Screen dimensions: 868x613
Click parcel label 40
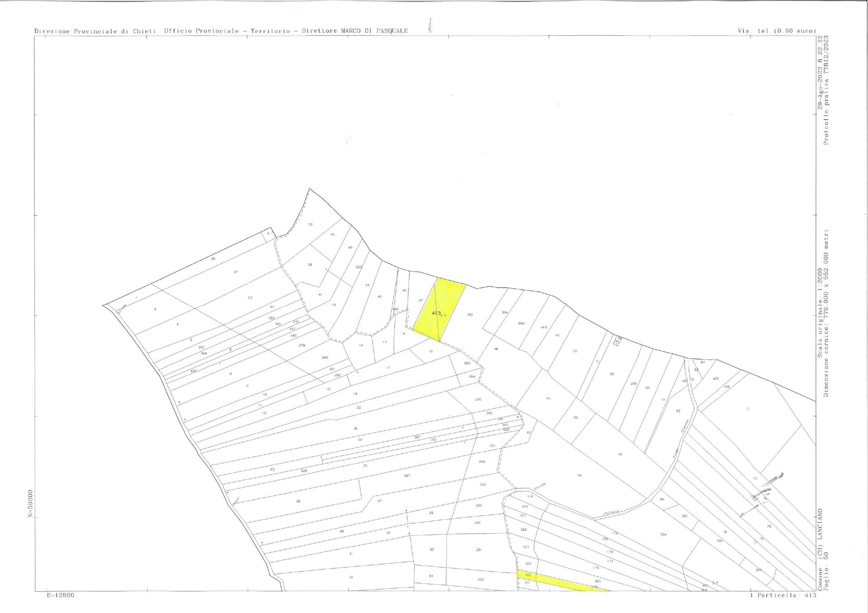point(332,234)
